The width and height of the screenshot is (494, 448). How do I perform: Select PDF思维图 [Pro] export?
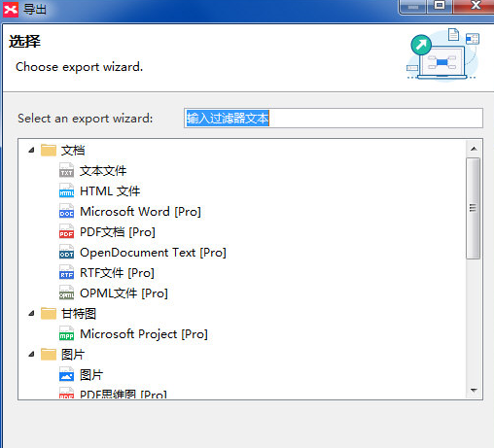[123, 395]
